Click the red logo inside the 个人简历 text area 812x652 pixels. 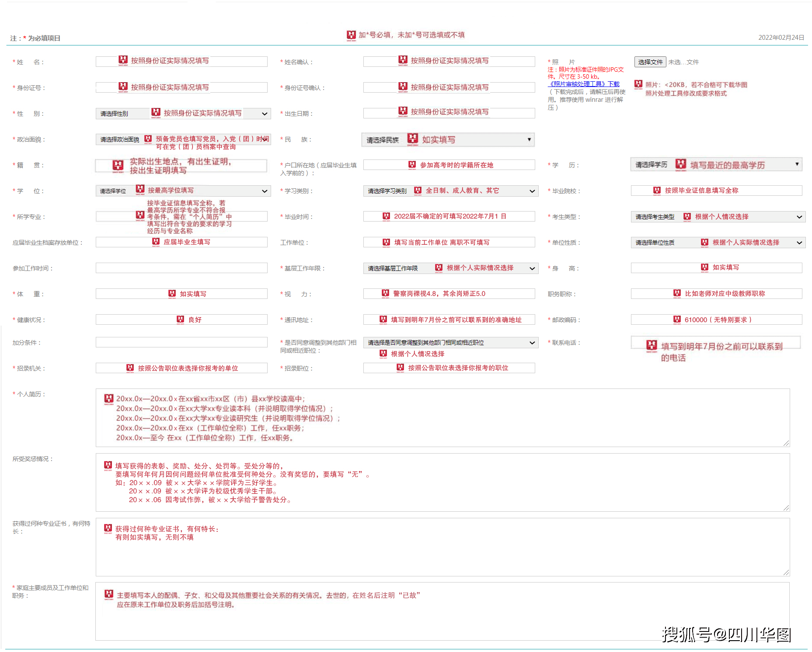coord(109,399)
